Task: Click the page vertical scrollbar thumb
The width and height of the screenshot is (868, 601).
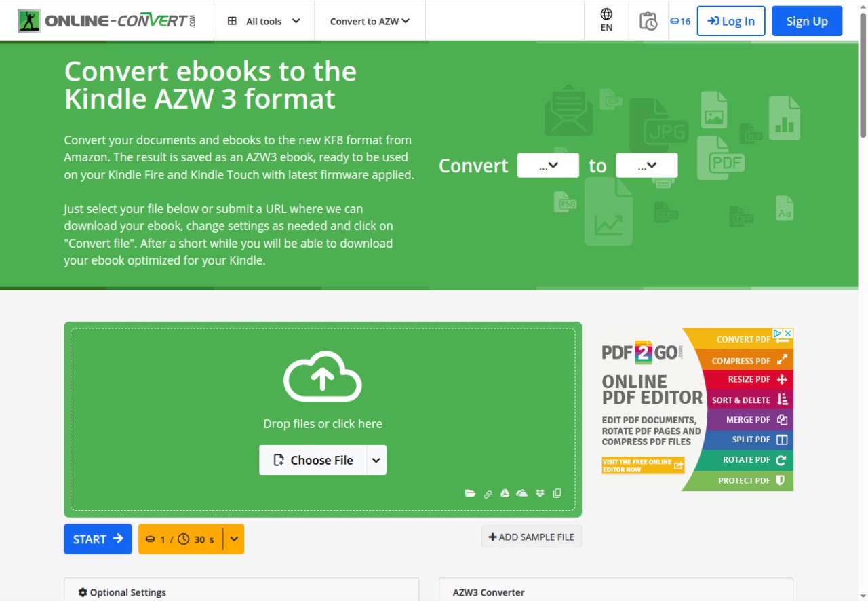Action: click(x=863, y=75)
